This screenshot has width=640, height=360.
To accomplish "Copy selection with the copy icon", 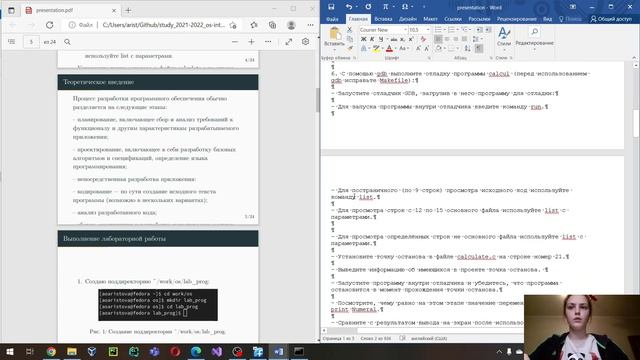I will 349,39.
